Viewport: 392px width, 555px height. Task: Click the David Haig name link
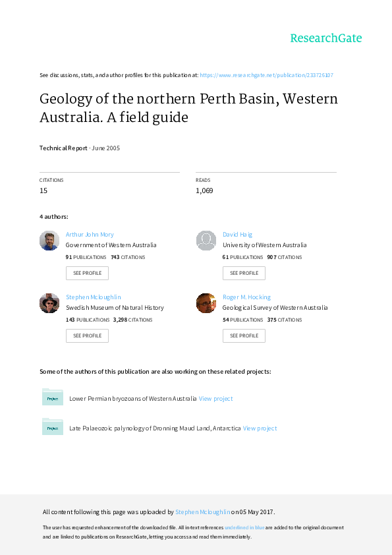pyautogui.click(x=237, y=234)
